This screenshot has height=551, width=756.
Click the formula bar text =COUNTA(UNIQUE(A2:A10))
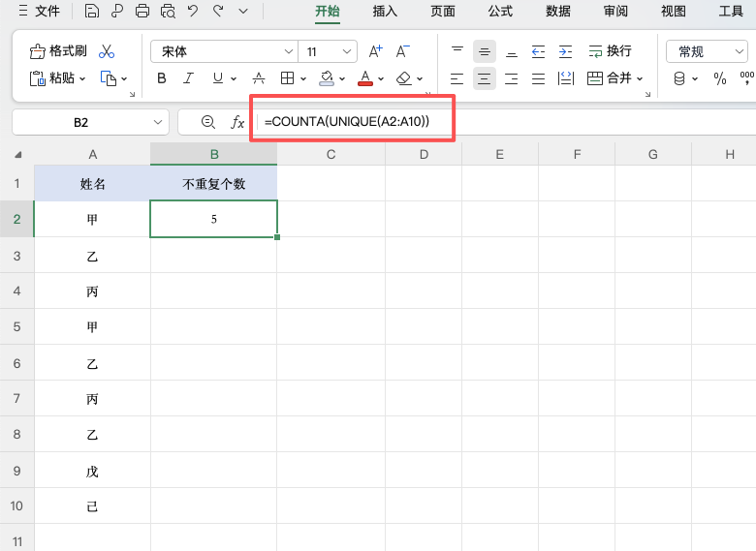[347, 122]
